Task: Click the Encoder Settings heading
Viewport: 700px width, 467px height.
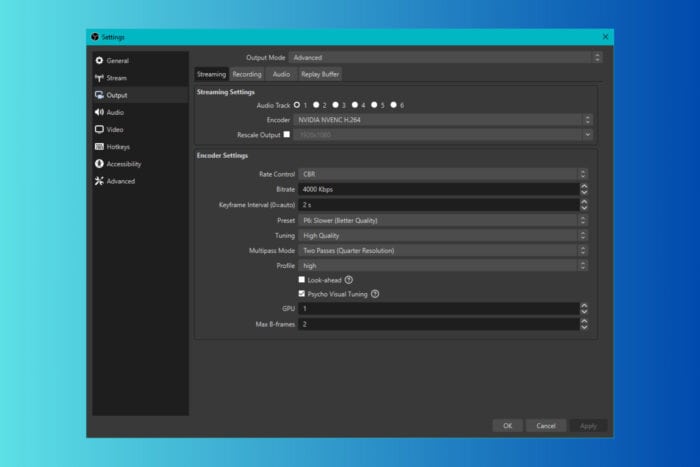Action: [x=222, y=155]
